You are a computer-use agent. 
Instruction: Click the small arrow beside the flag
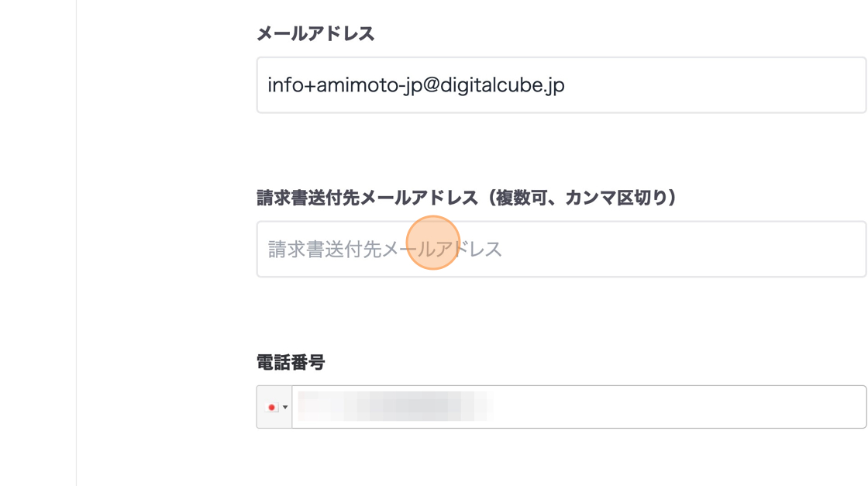285,407
